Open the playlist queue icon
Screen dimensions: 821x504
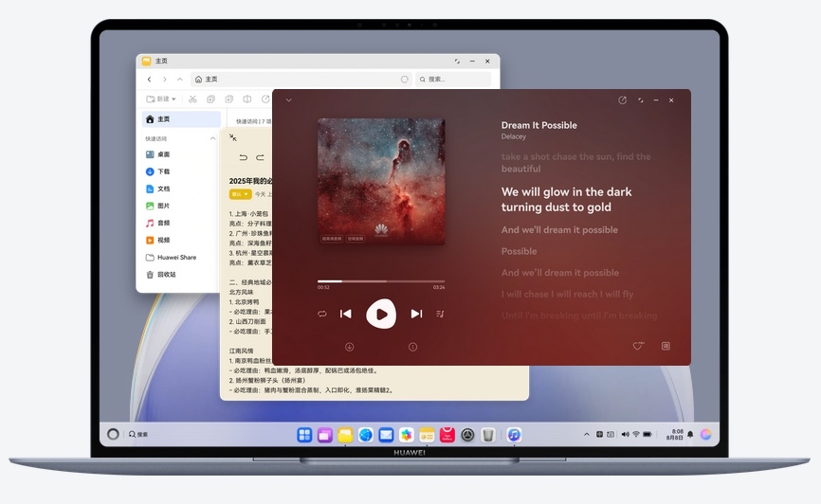(x=440, y=314)
